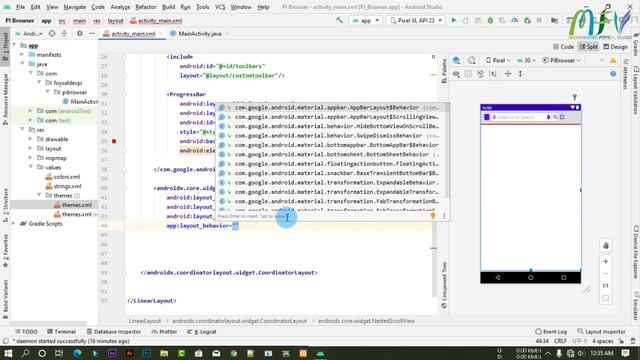Viewport: 640px width, 360px height.
Task: Click the Make Project hammer icon
Action: pos(339,20)
